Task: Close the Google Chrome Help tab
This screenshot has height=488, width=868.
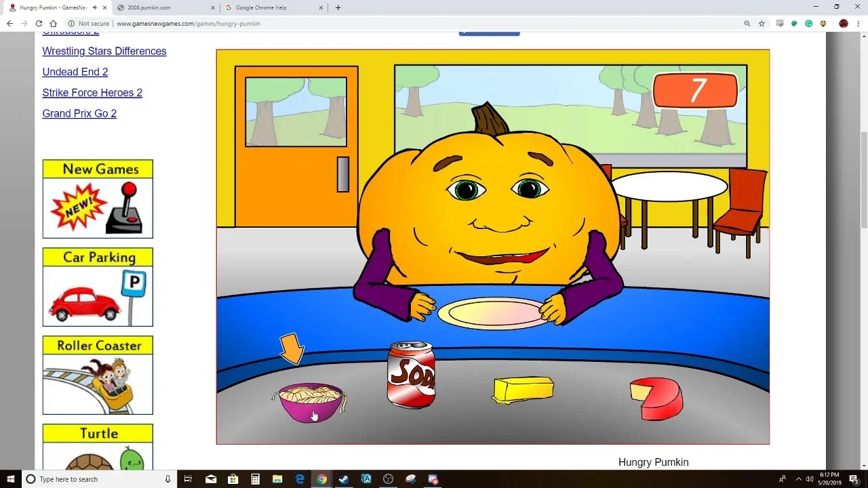Action: [321, 7]
